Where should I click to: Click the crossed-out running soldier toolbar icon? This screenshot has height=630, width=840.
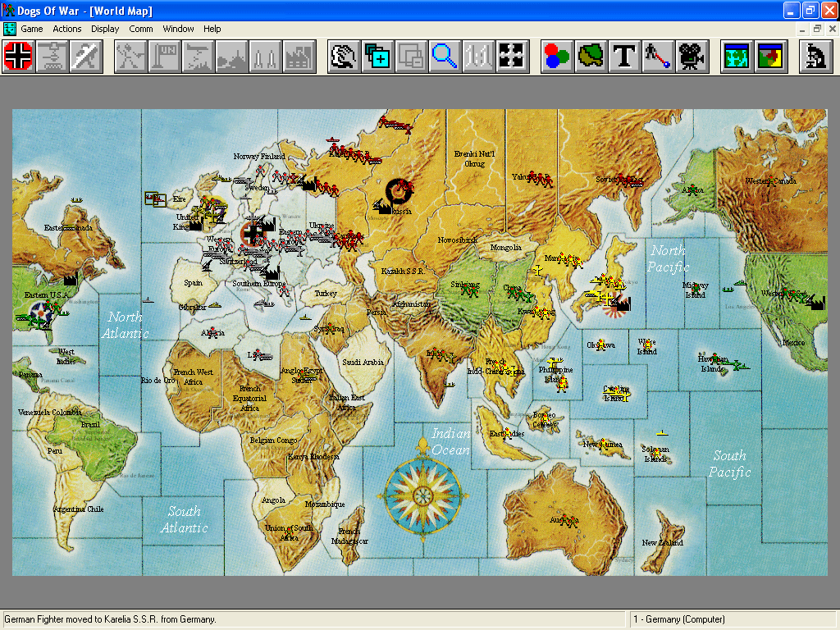click(x=85, y=57)
